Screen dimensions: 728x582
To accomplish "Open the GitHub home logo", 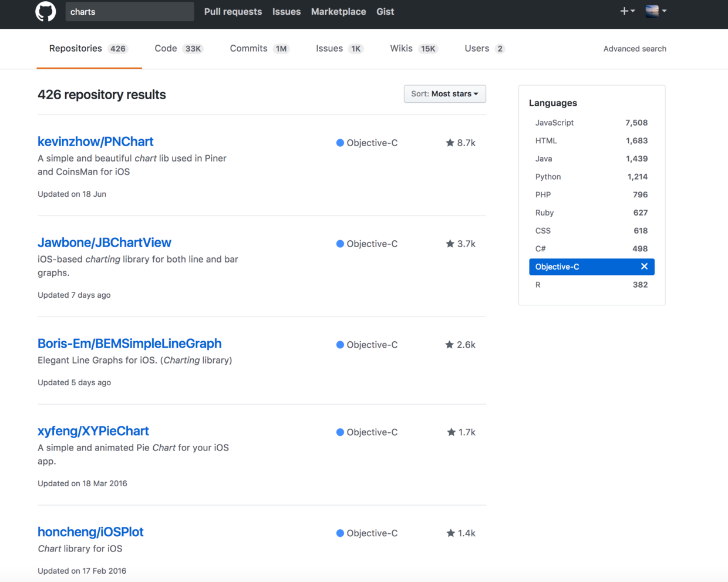I will 46,11.
